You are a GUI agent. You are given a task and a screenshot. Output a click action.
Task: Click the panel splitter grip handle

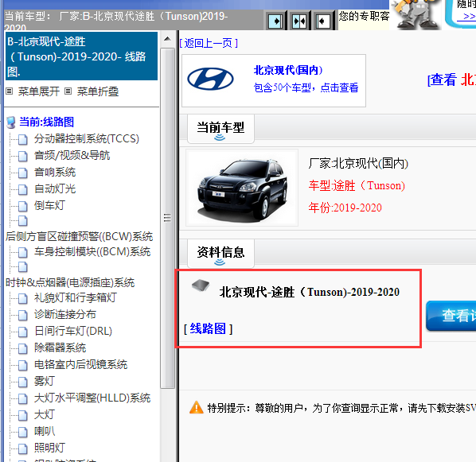pyautogui.click(x=167, y=218)
